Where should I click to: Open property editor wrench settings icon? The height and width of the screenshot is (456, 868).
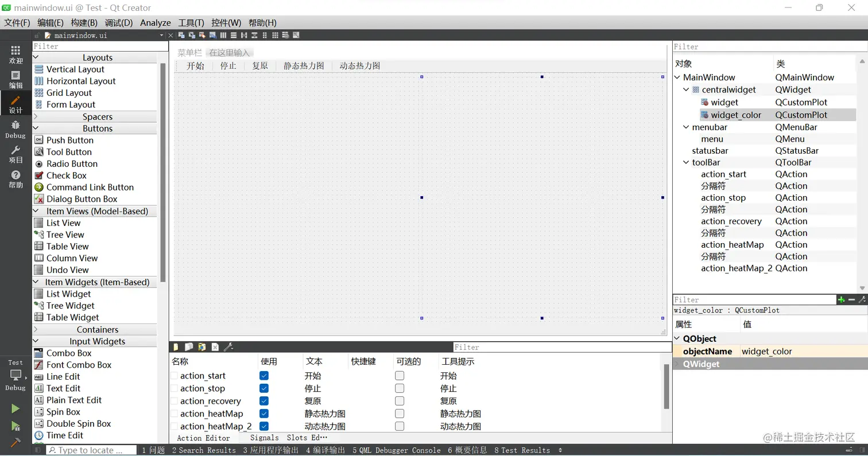pyautogui.click(x=862, y=300)
